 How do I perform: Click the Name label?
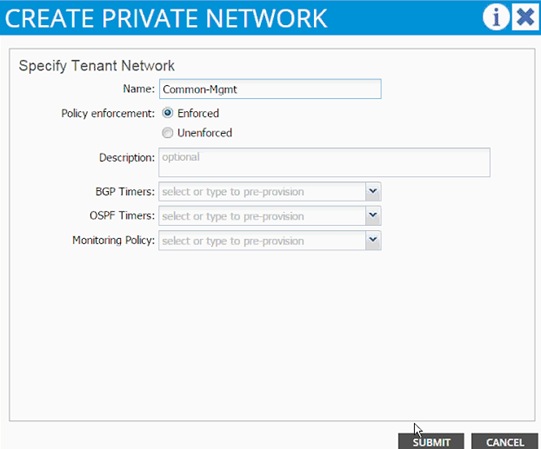[x=139, y=89]
